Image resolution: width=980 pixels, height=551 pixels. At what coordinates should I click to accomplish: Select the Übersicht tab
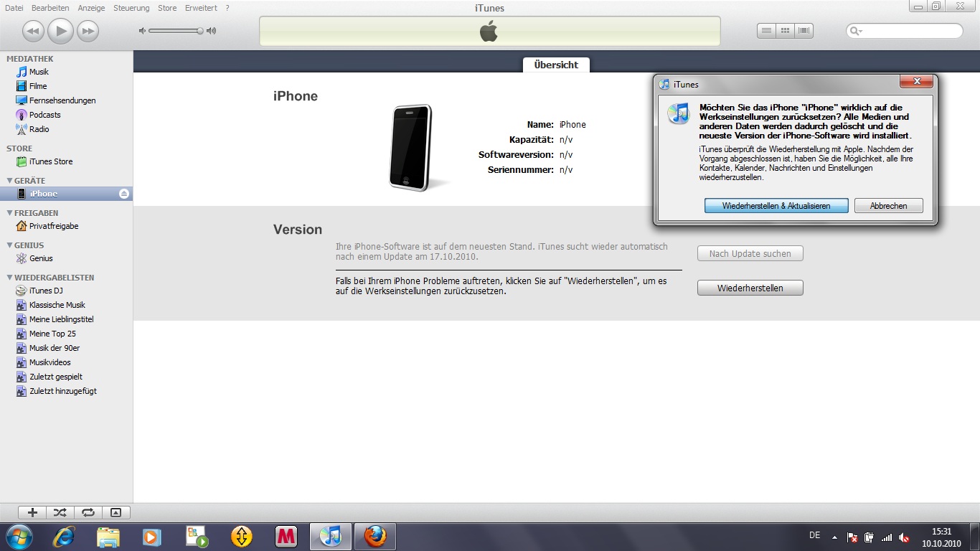pyautogui.click(x=556, y=65)
